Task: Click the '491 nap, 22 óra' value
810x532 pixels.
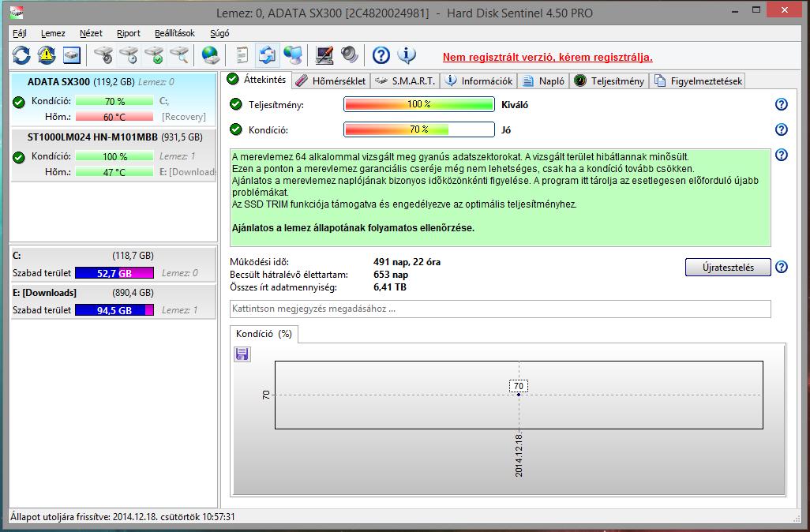Action: (x=407, y=262)
